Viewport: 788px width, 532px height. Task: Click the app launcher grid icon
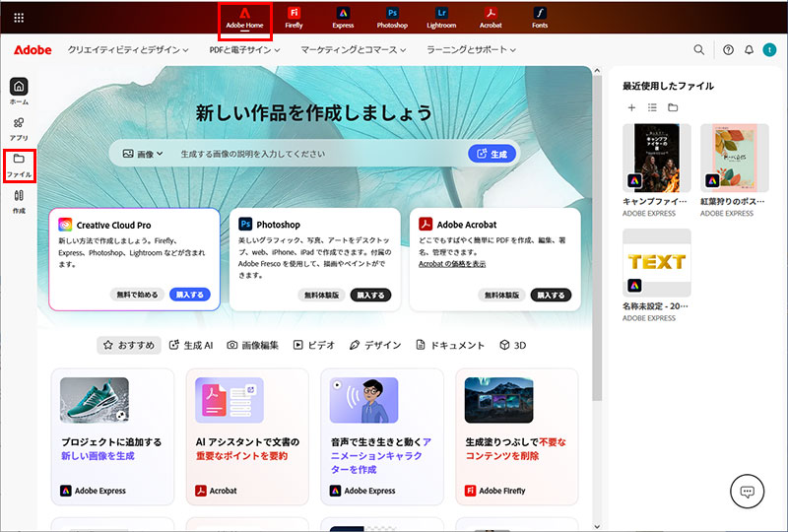pyautogui.click(x=20, y=18)
